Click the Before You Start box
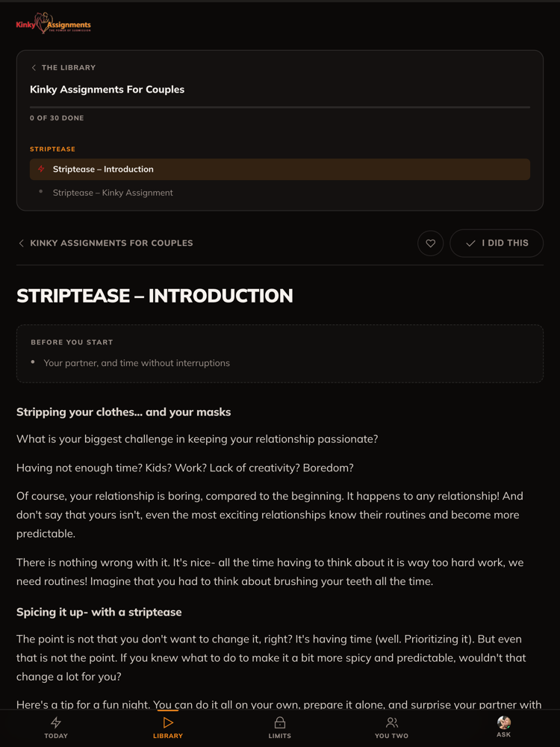 279,353
